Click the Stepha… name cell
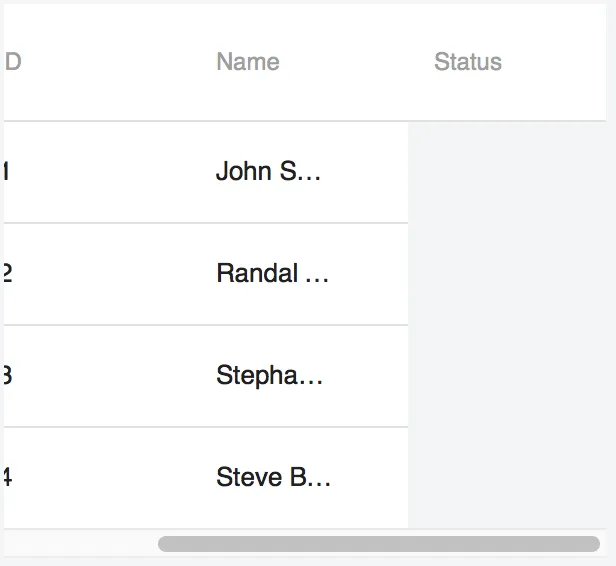Image resolution: width=616 pixels, height=566 pixels. (269, 376)
